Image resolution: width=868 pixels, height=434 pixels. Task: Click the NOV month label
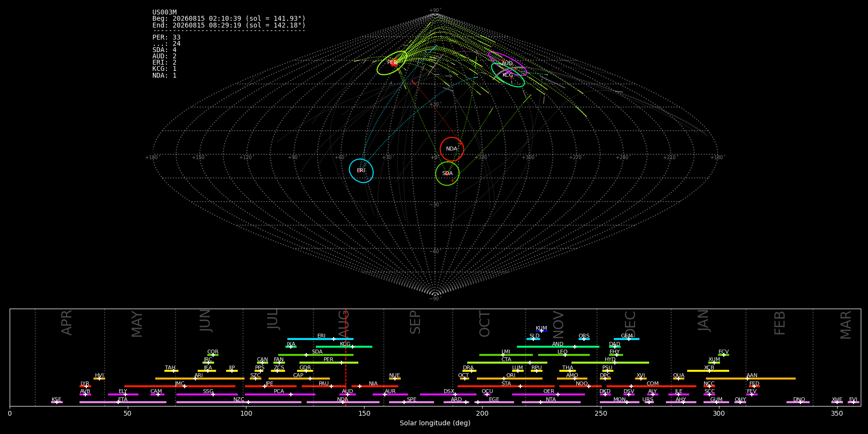tap(558, 324)
